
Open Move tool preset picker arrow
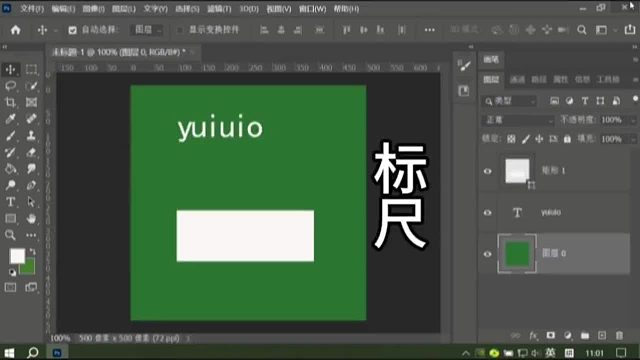[x=56, y=30]
